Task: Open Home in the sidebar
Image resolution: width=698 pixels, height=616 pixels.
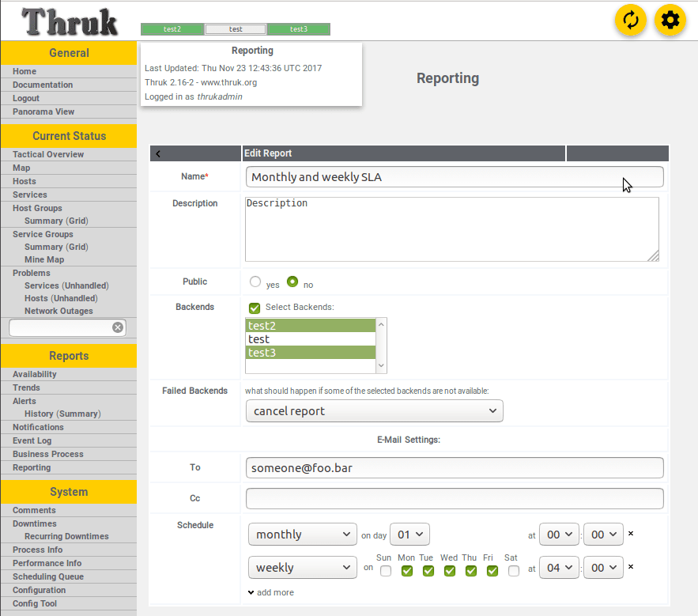Action: coord(25,71)
